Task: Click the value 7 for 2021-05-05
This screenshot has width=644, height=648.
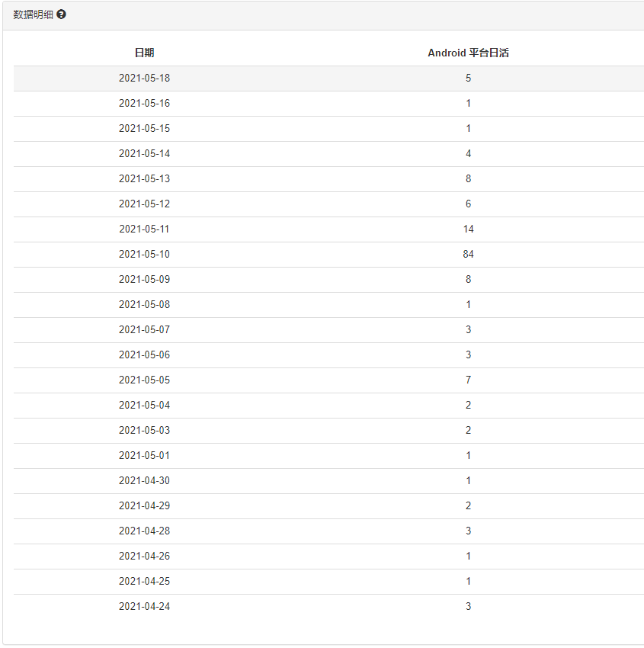Action: pyautogui.click(x=468, y=380)
